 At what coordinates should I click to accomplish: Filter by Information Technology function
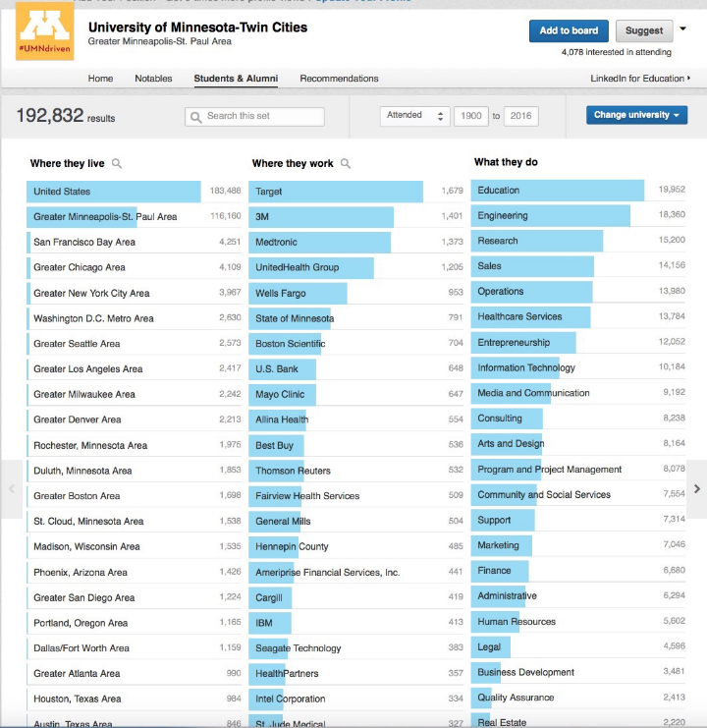point(578,367)
